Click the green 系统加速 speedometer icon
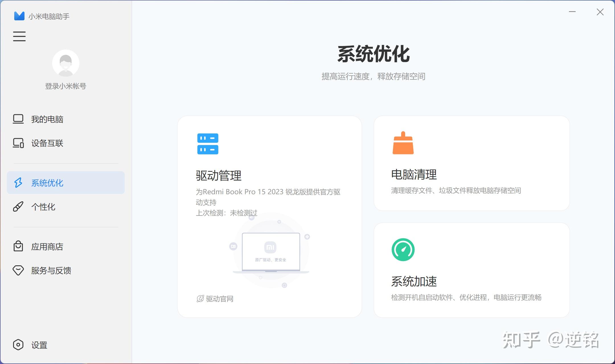615x364 pixels. pos(403,250)
